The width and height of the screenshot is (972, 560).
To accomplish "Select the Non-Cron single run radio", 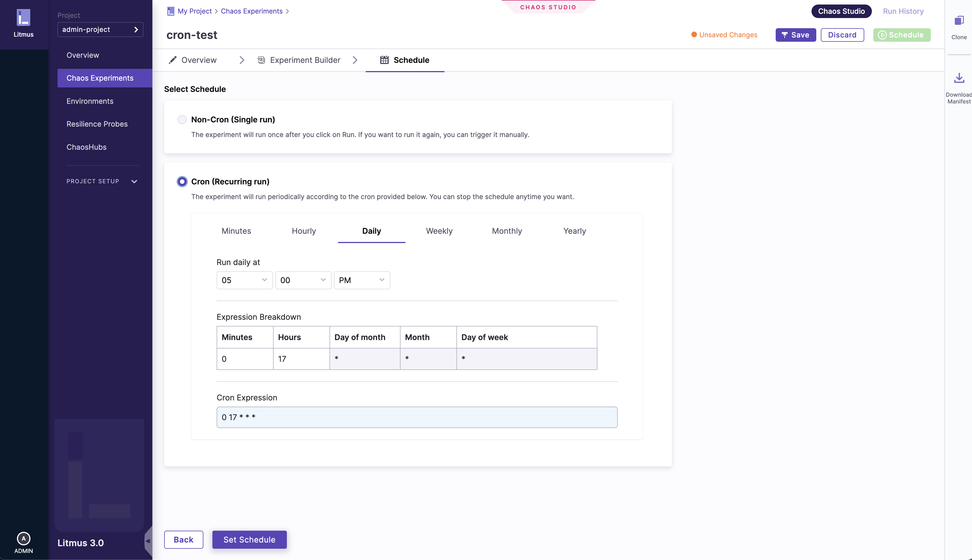I will (182, 120).
